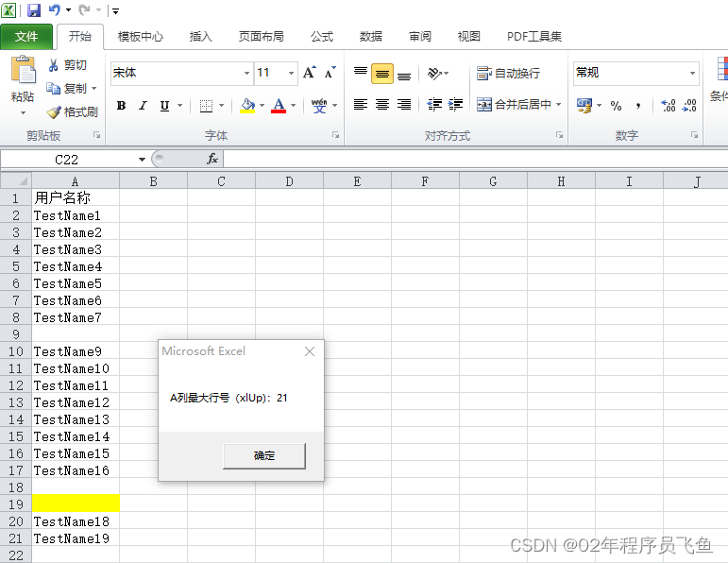Click the decrease decimal icon
The width and height of the screenshot is (728, 563).
[x=689, y=106]
